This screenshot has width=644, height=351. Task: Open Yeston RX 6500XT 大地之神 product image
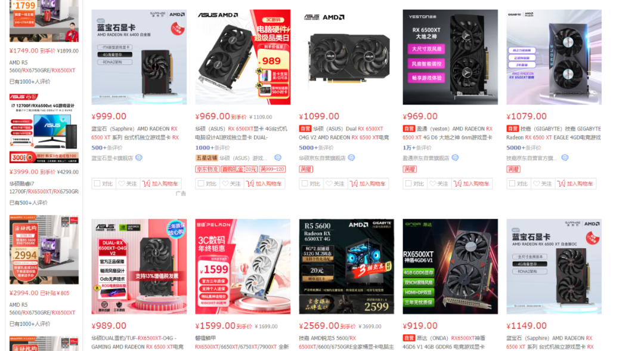[450, 57]
